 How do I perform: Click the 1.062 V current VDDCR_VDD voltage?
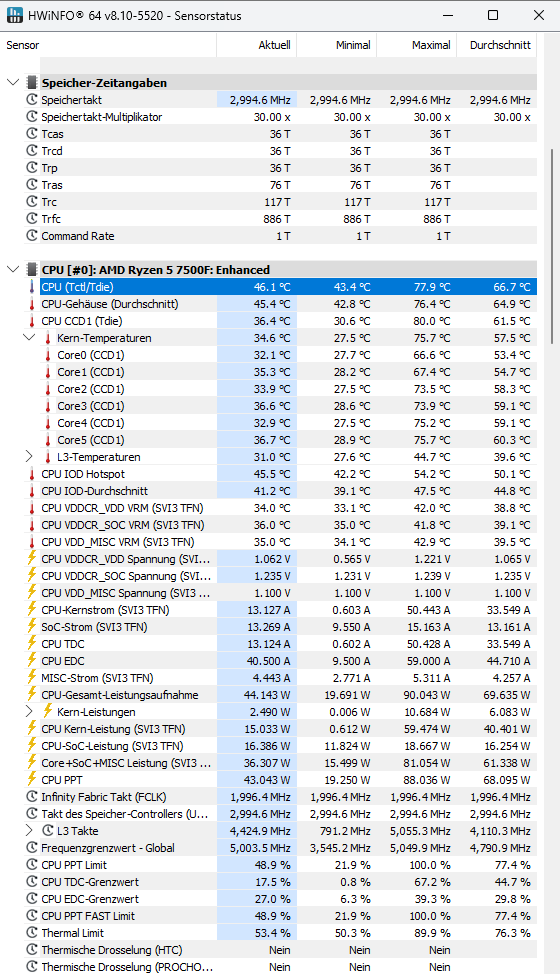pos(272,559)
